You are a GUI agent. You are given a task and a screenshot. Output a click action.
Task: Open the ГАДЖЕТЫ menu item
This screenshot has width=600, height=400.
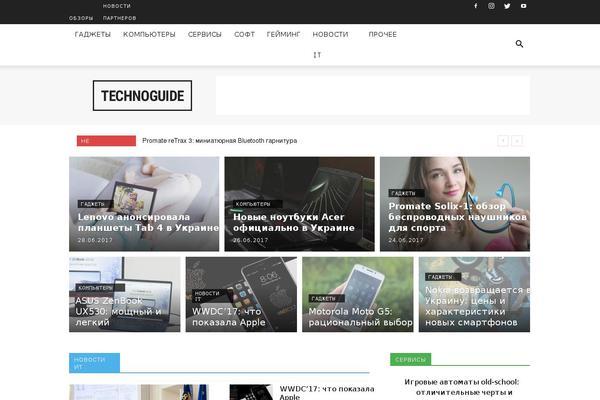93,34
